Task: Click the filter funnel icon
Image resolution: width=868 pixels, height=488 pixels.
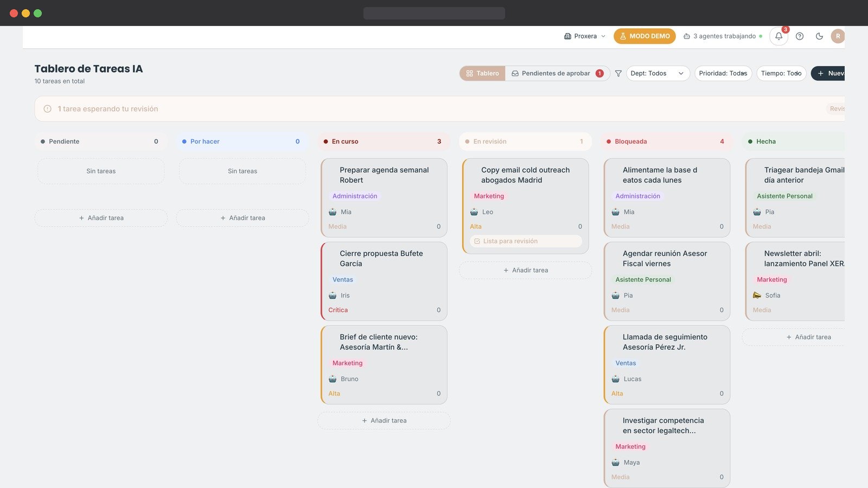Action: (618, 73)
